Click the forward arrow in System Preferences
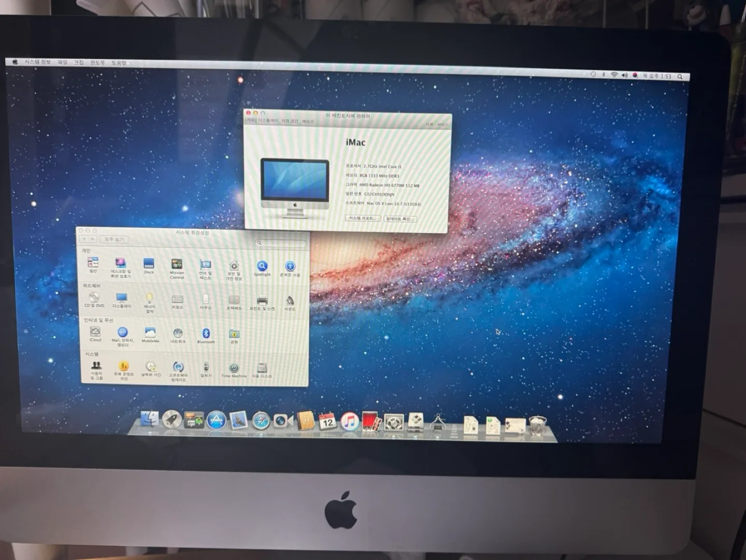 pos(93,239)
